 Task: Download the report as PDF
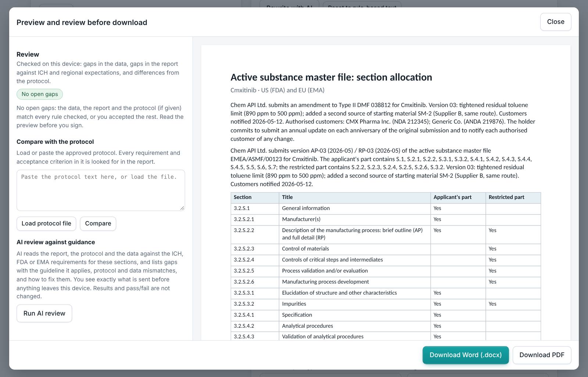pyautogui.click(x=542, y=355)
